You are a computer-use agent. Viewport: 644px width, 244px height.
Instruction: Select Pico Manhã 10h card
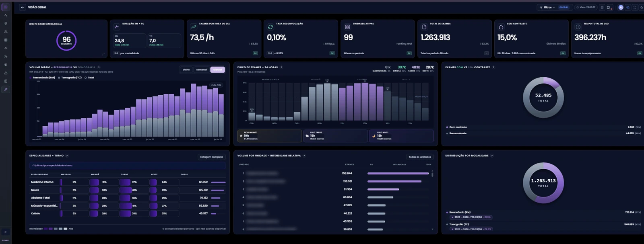tap(270, 135)
